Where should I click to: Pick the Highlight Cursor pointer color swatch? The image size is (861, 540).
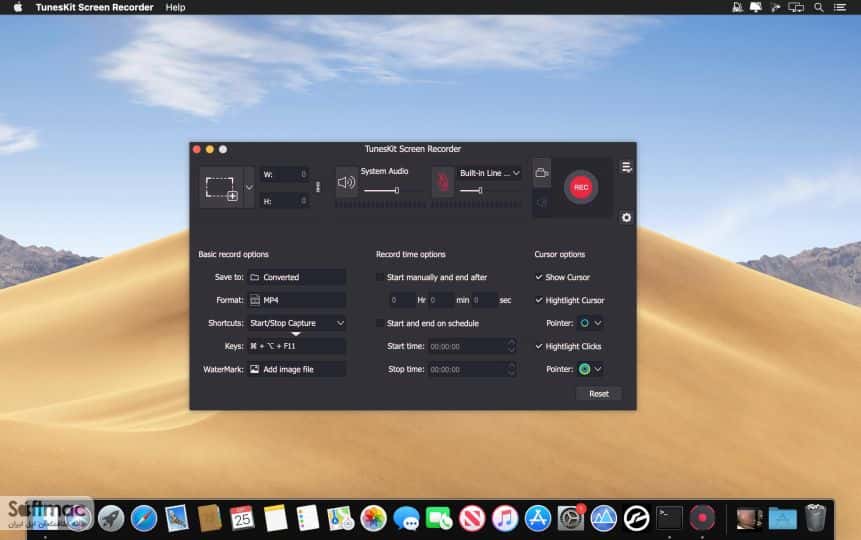click(584, 323)
